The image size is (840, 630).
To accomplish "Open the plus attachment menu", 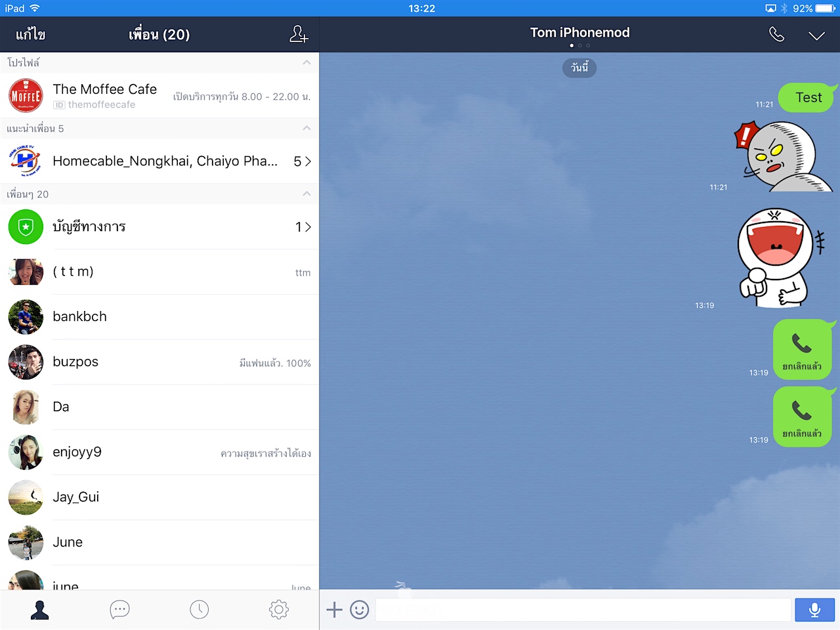I will [x=334, y=610].
